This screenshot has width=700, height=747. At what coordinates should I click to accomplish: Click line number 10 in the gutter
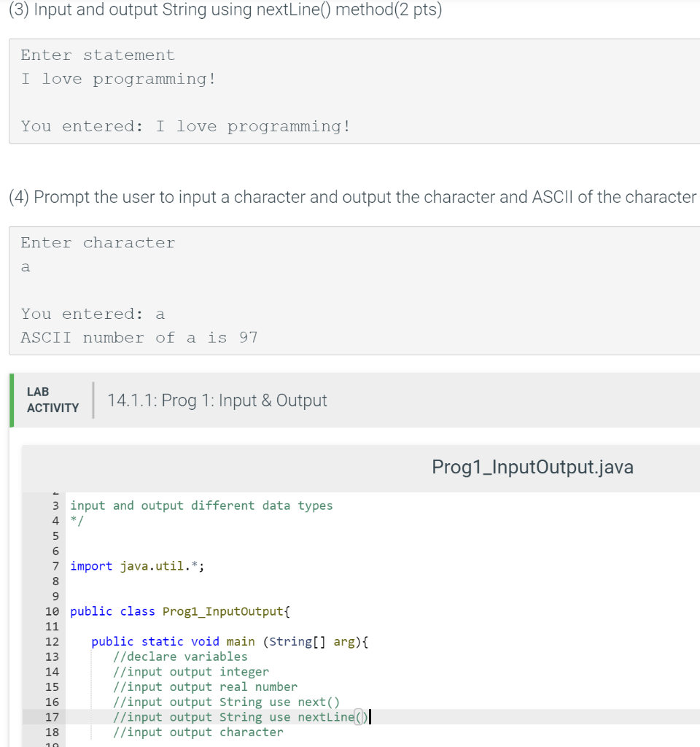point(52,611)
